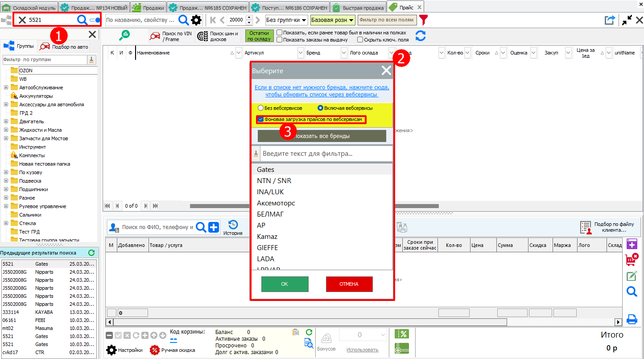Click the brand filter text field
Viewport: 644px width, 359px height.
pyautogui.click(x=326, y=154)
